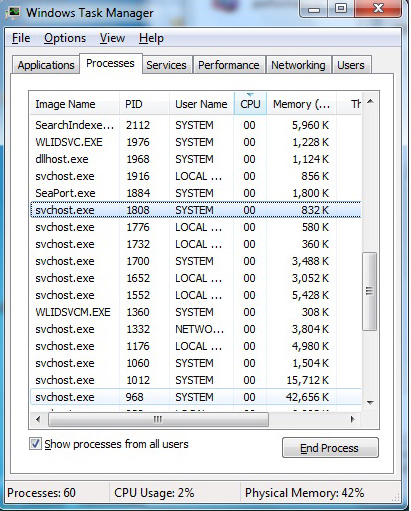This screenshot has height=511, width=411.
Task: Select the Processes tab
Action: pyautogui.click(x=110, y=63)
